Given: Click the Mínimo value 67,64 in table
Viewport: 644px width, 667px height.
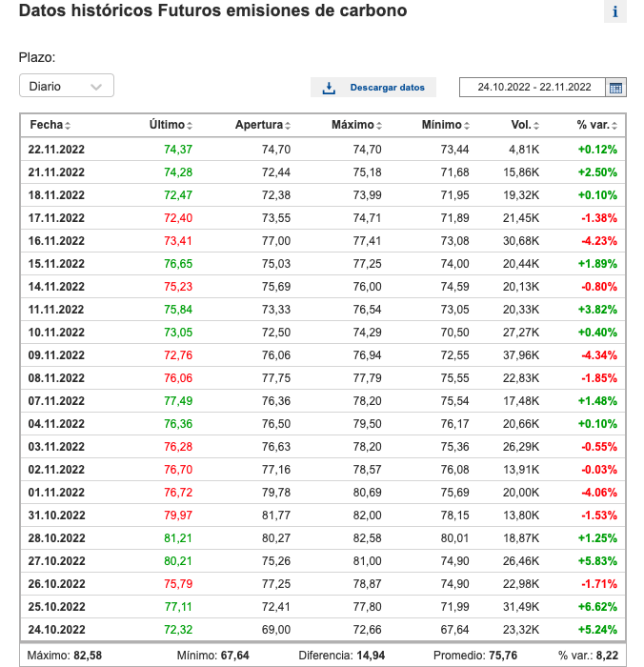Looking at the screenshot, I should 454,630.
